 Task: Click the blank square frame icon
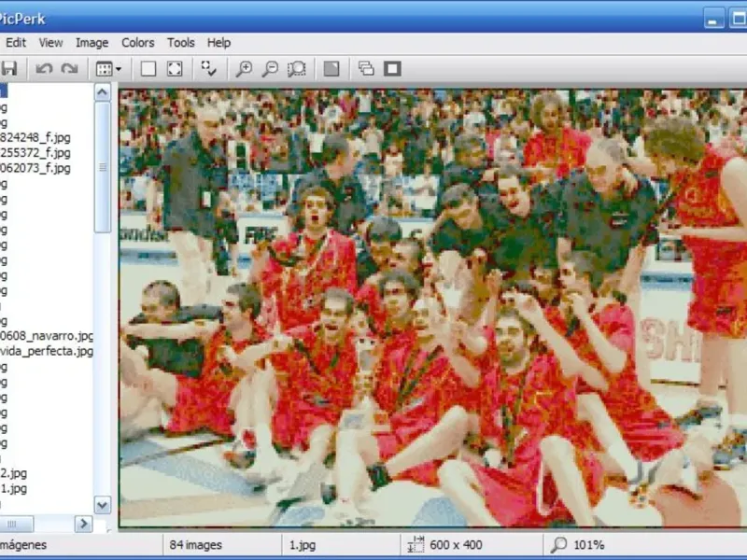coord(148,68)
